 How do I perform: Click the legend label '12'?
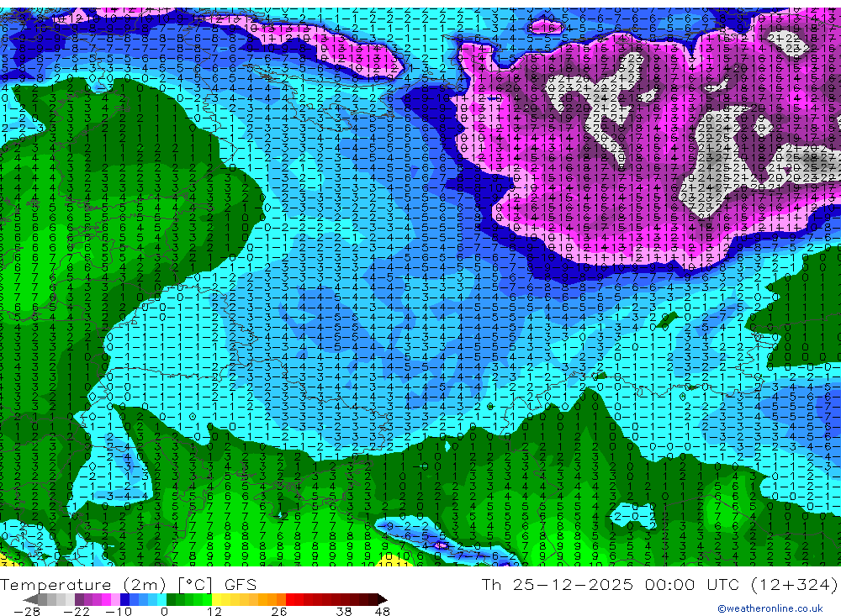pos(214,612)
